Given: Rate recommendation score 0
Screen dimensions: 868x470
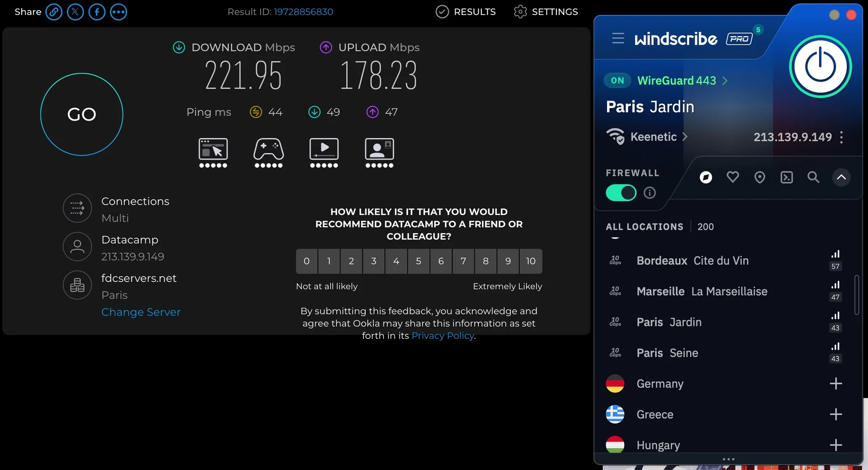Looking at the screenshot, I should pyautogui.click(x=307, y=261).
